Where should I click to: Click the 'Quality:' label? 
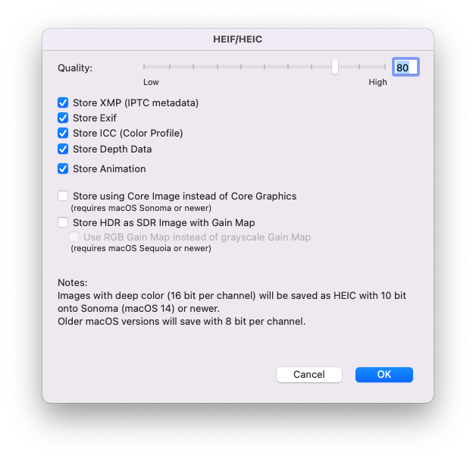[x=75, y=68]
